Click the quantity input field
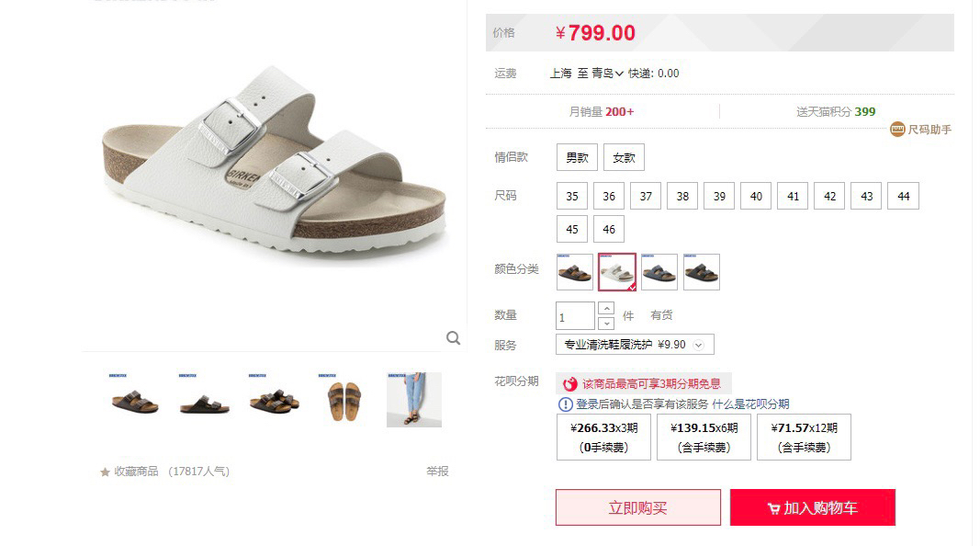 575,316
